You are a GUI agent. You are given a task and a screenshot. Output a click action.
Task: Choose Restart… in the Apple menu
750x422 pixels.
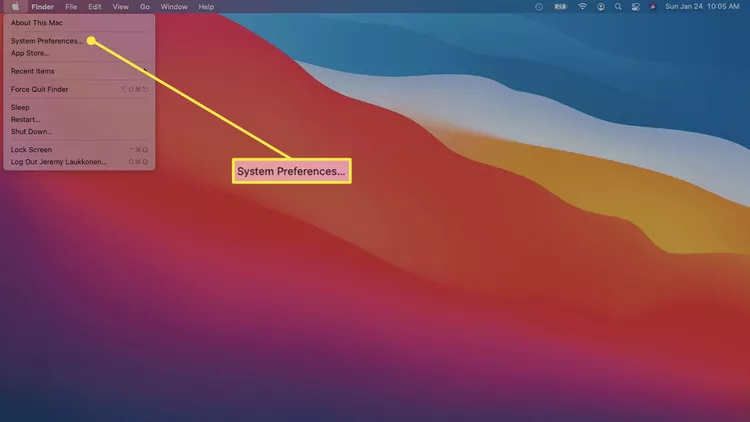coord(79,120)
